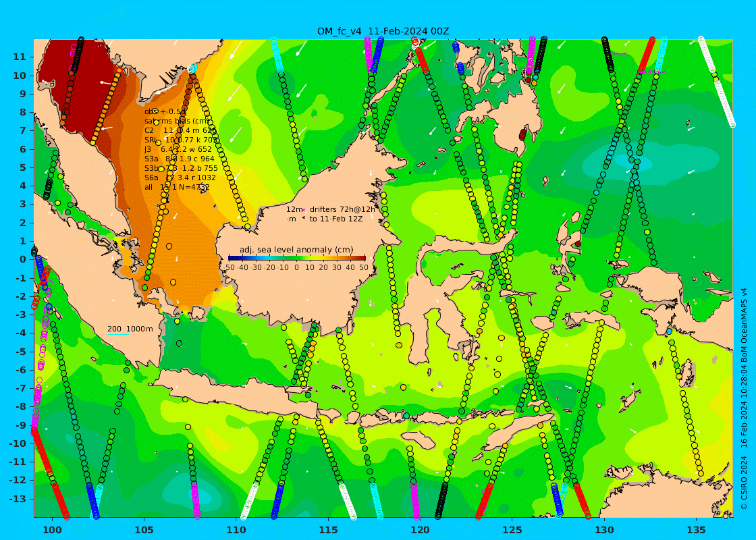The height and width of the screenshot is (540, 756).
Task: Click the green center of the colorbar at 0
Action: (297, 258)
